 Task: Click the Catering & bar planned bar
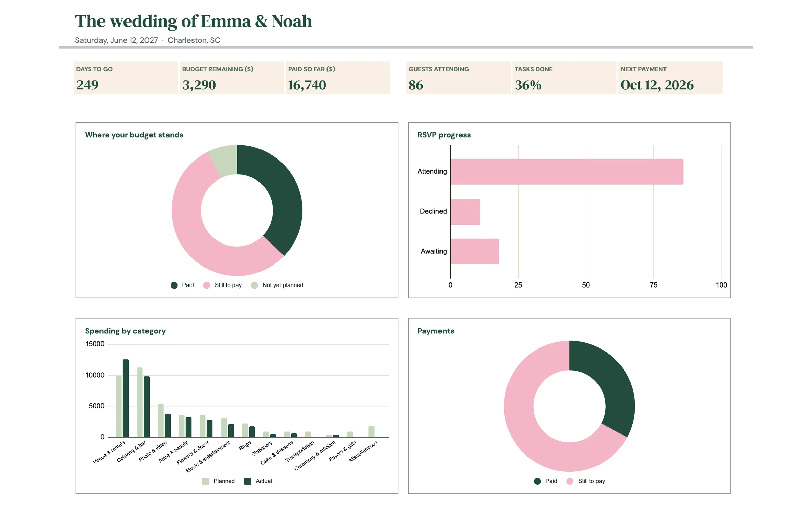point(140,402)
